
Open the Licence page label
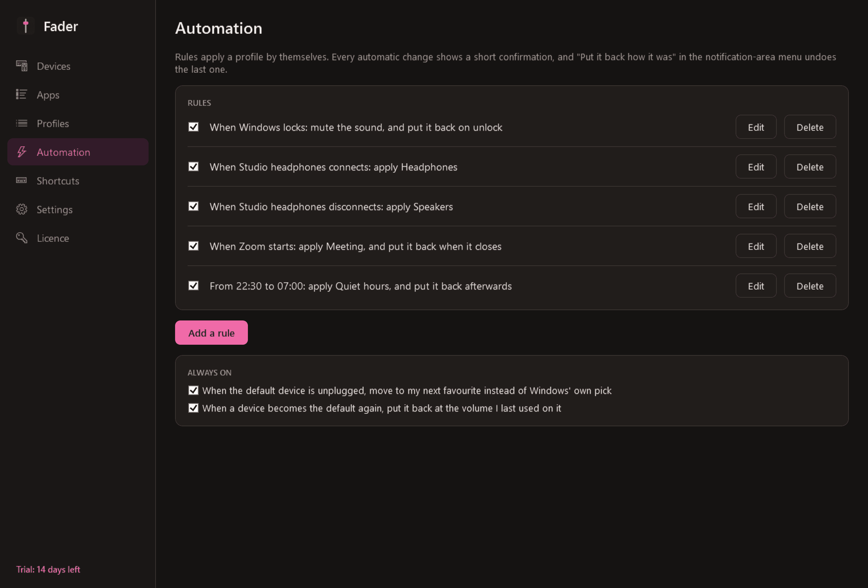pyautogui.click(x=53, y=238)
